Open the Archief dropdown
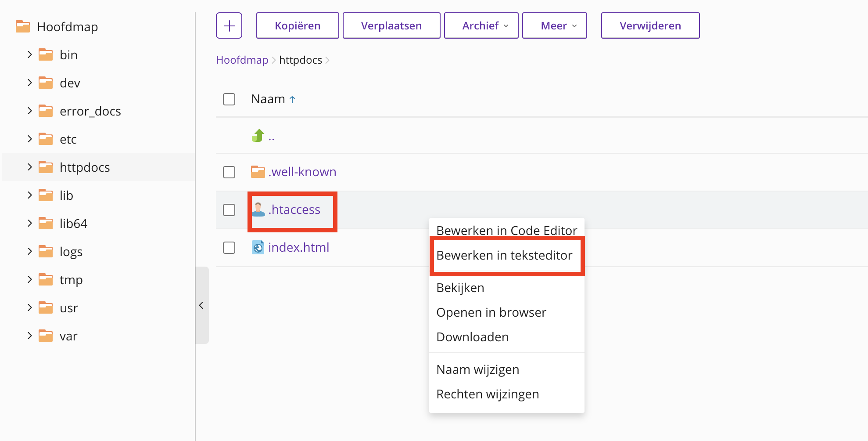Viewport: 868px width, 441px height. [x=481, y=26]
